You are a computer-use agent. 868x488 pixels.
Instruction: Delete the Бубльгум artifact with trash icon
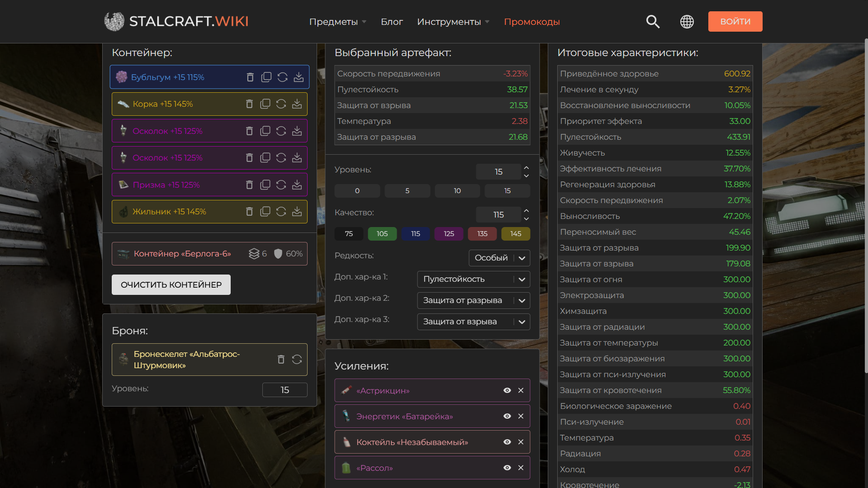(x=250, y=77)
